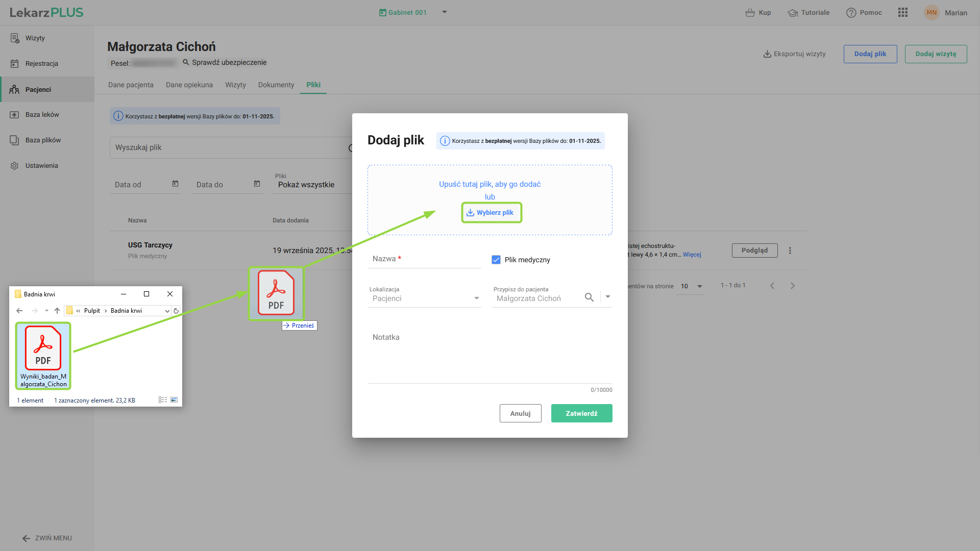Switch to the Dokumenty tab
The height and width of the screenshot is (551, 980).
point(276,85)
